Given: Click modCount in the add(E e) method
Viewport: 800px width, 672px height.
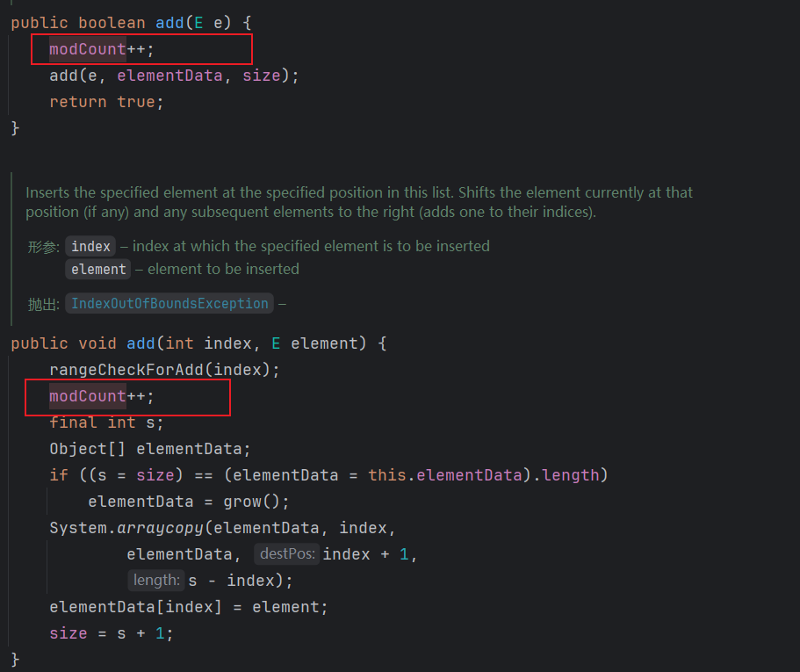Looking at the screenshot, I should [87, 49].
